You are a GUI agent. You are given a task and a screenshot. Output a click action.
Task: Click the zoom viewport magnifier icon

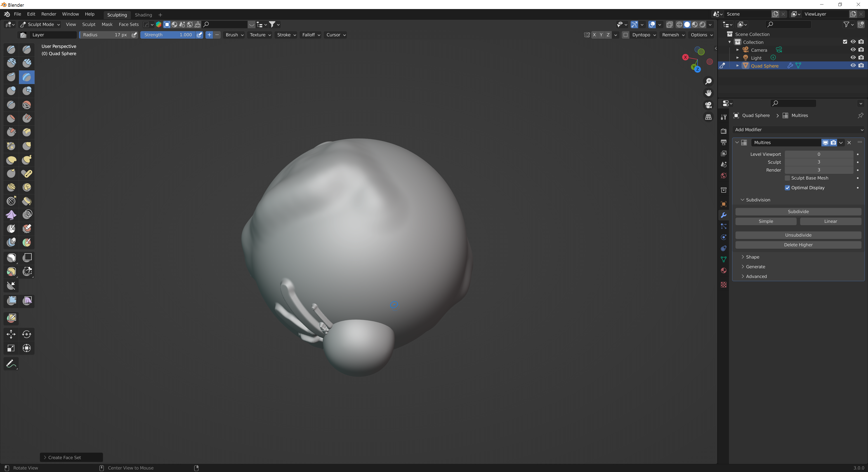tap(708, 81)
